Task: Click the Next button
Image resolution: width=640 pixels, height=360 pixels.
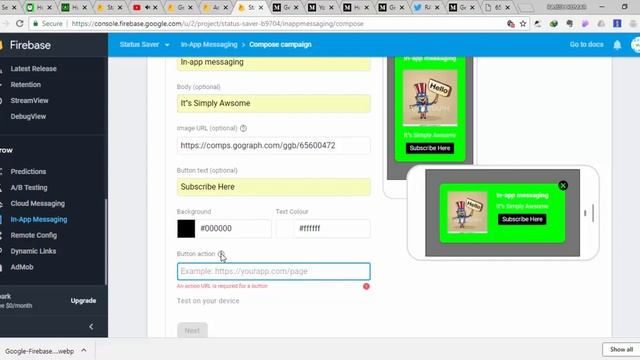Action: 192,330
